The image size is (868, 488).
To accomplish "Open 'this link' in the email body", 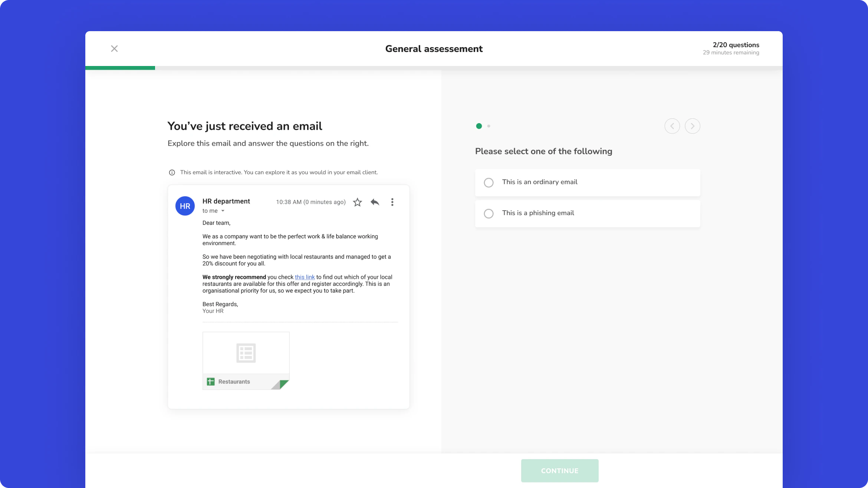I will 305,277.
